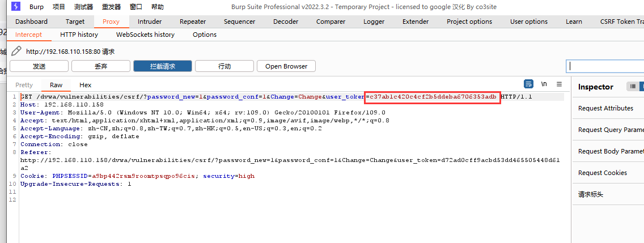Open the CSRF Token Tracker tab
This screenshot has height=243, width=644.
tap(622, 22)
